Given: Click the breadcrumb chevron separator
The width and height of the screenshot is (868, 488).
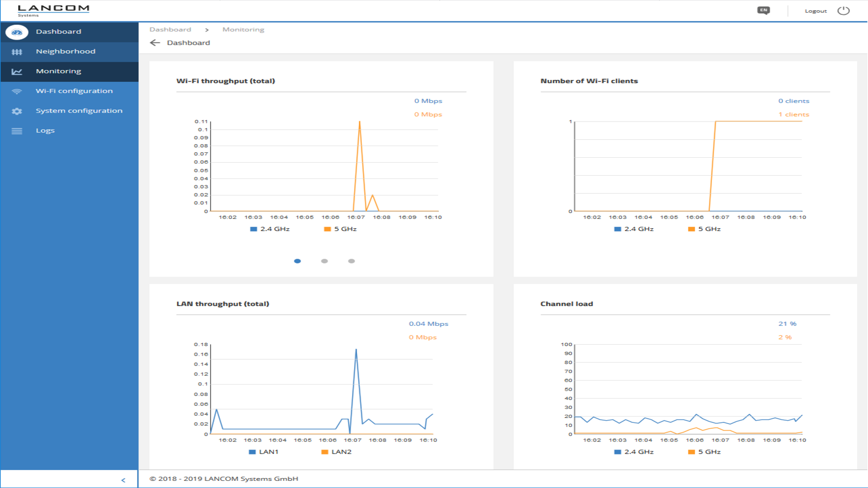Looking at the screenshot, I should 207,30.
